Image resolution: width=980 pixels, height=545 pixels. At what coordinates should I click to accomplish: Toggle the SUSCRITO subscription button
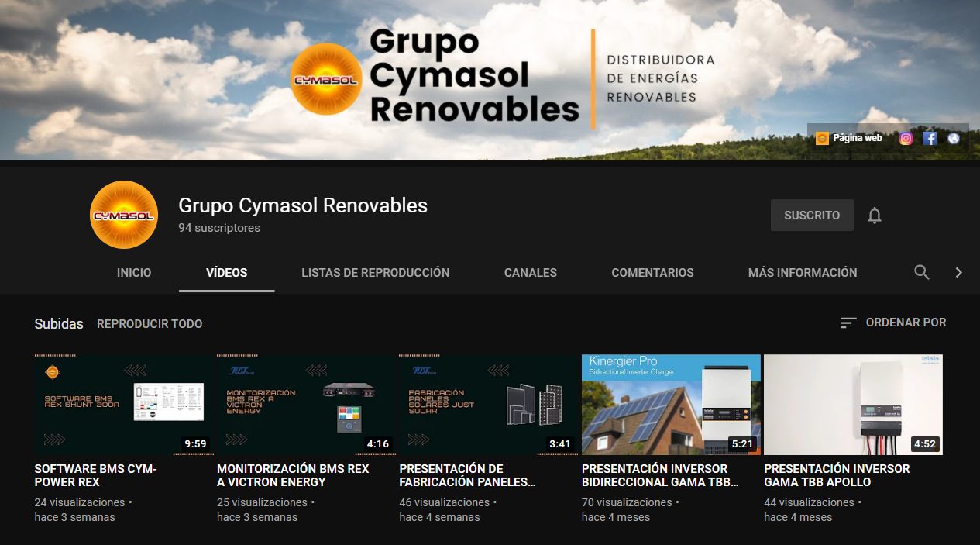pos(811,216)
